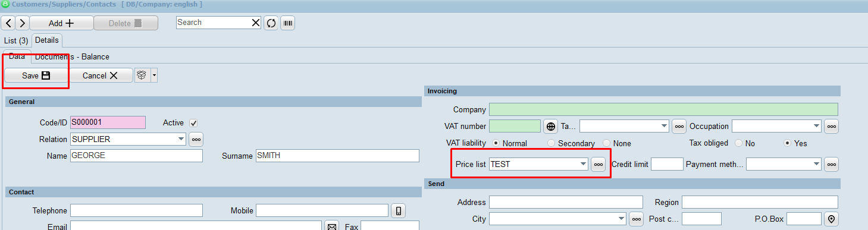This screenshot has height=230, width=868.
Task: Open Price list lookup ellipsis button
Action: tap(598, 164)
